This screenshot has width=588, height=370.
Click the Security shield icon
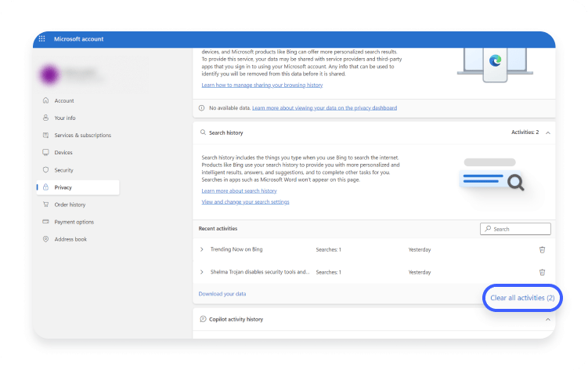pos(45,169)
